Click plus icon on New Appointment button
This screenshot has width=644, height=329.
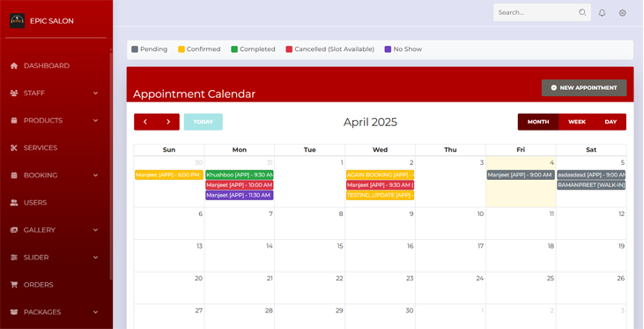[553, 87]
